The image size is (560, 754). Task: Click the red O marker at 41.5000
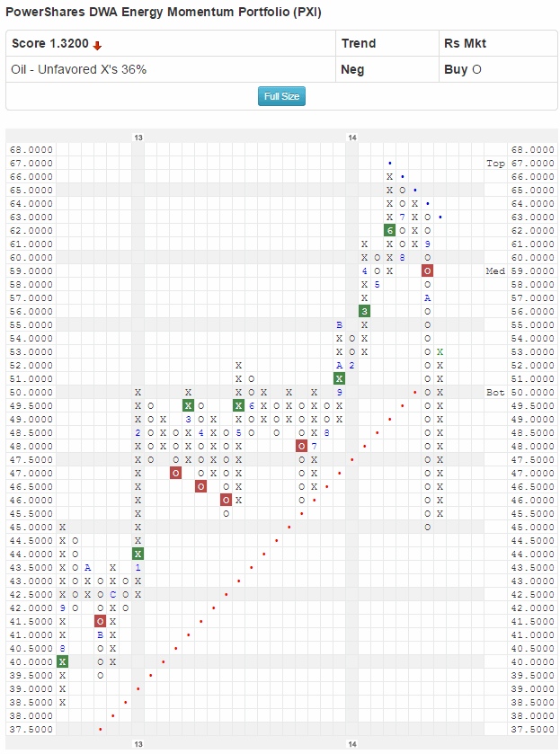100,621
